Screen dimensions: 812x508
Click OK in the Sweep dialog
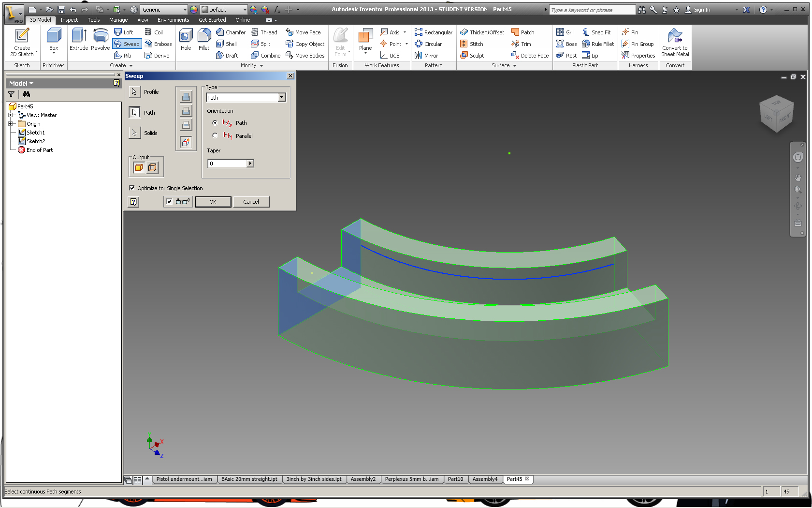pyautogui.click(x=213, y=202)
